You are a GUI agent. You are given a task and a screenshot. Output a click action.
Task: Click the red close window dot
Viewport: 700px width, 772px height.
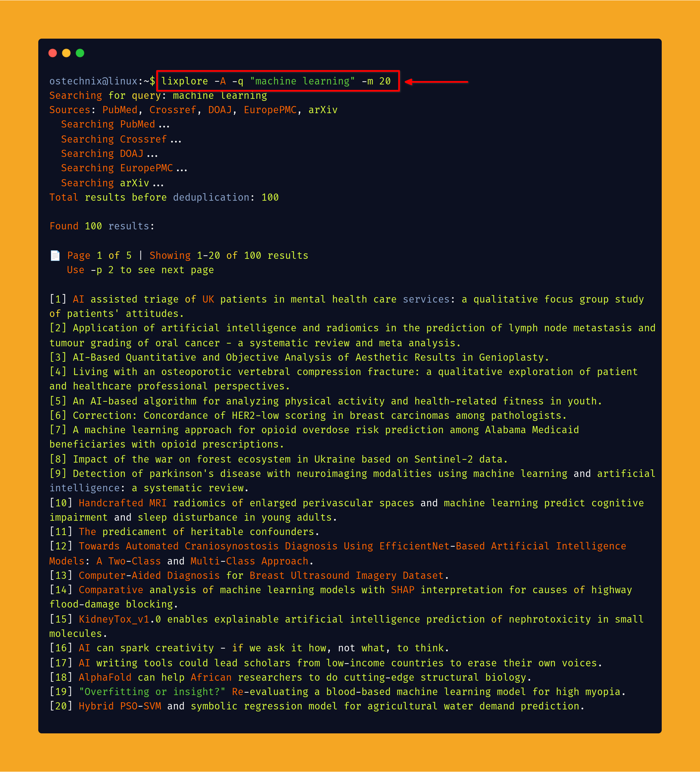point(53,53)
